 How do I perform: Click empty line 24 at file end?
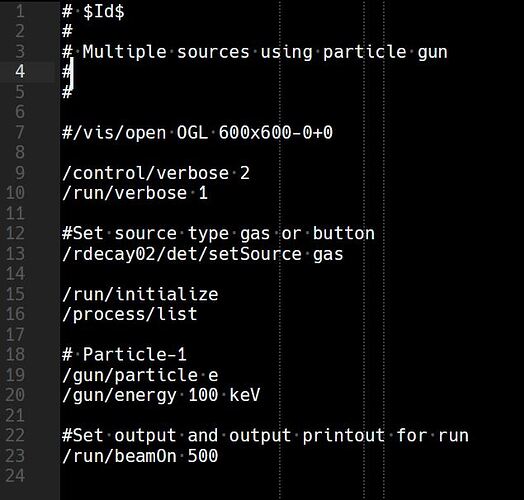point(291,476)
